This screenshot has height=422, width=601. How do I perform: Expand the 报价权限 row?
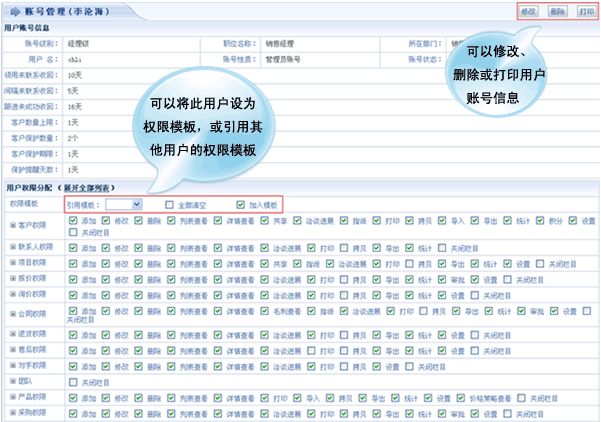click(x=13, y=278)
